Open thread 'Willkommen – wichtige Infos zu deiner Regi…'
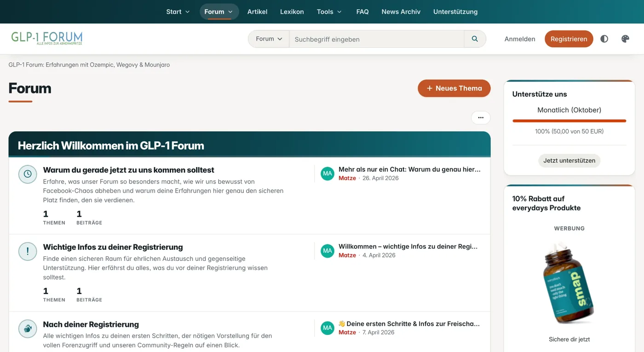 pyautogui.click(x=408, y=247)
